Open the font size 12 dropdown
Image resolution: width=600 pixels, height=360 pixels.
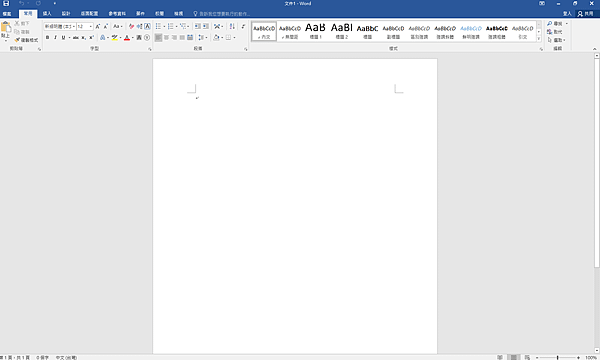91,26
